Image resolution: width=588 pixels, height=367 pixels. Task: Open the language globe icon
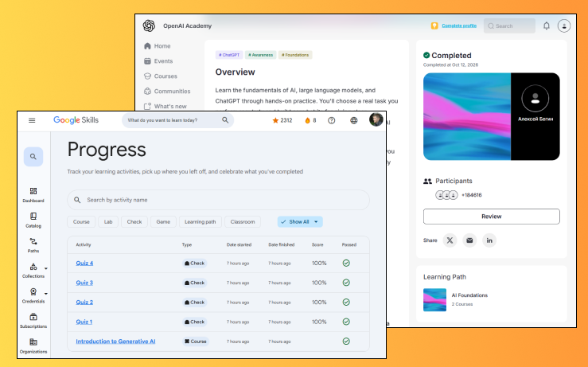(x=353, y=120)
